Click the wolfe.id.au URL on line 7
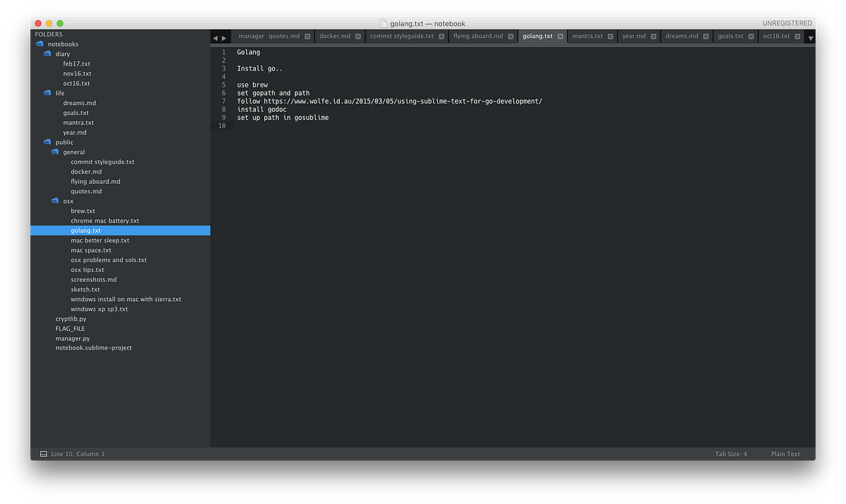 pyautogui.click(x=403, y=102)
